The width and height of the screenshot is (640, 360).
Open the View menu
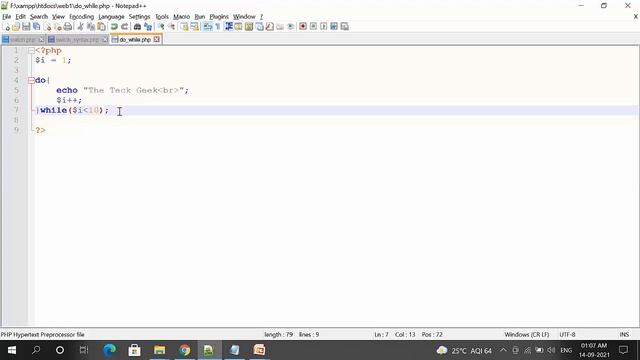pos(58,17)
